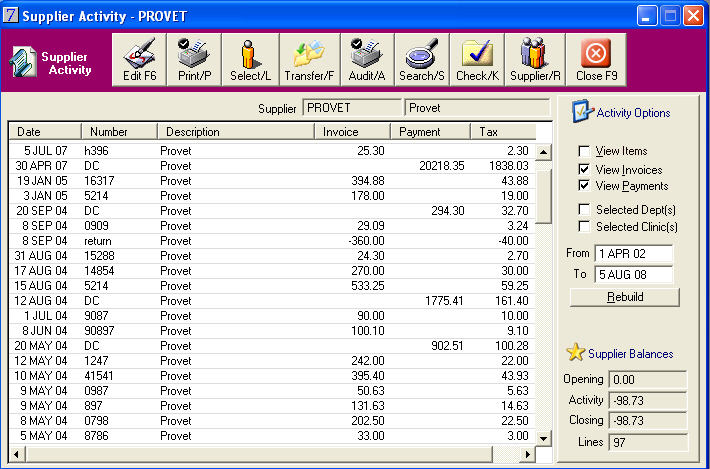
Task: Select invoice 0987 row
Action: [x=272, y=390]
